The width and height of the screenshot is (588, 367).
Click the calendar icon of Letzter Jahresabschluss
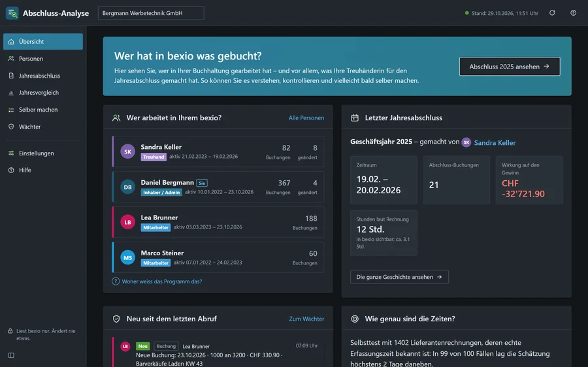(355, 118)
